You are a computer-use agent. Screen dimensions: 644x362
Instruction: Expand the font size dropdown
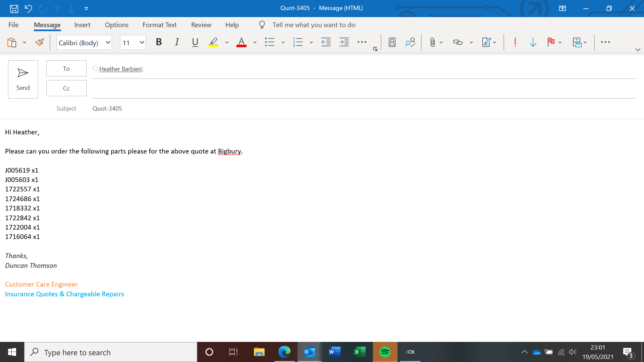(x=142, y=43)
